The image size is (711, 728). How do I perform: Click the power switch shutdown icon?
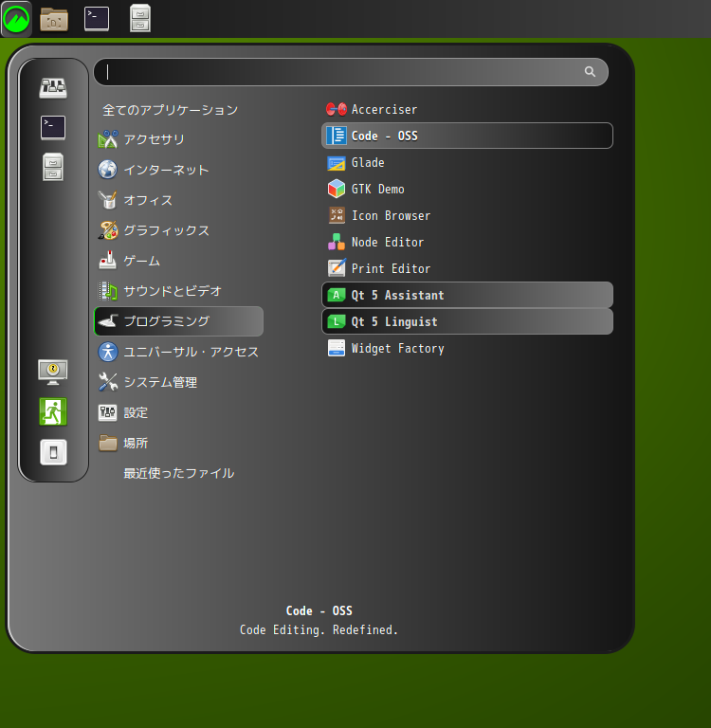point(53,452)
